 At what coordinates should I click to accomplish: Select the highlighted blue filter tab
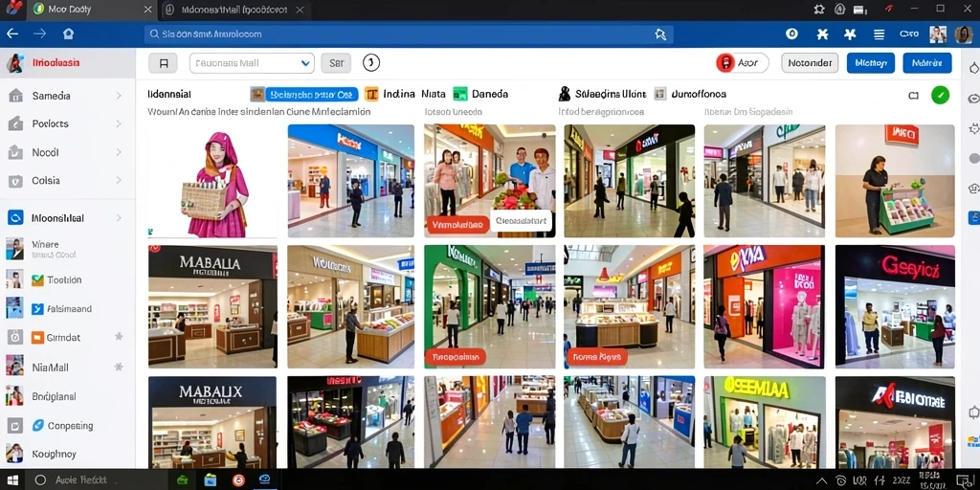[x=311, y=95]
